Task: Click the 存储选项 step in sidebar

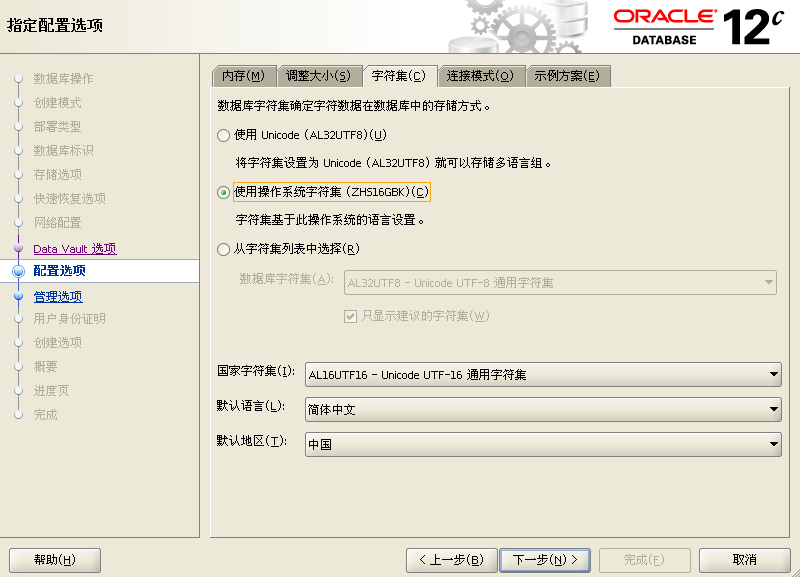Action: 58,174
